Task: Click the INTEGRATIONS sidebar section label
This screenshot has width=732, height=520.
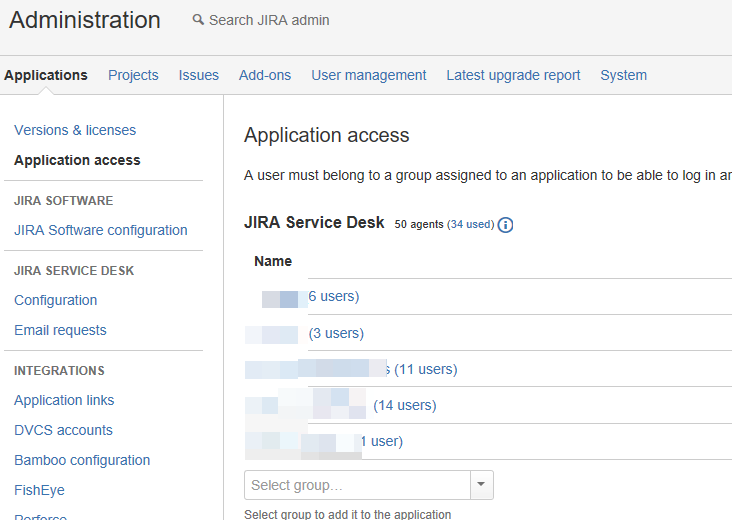Action: coord(59,371)
